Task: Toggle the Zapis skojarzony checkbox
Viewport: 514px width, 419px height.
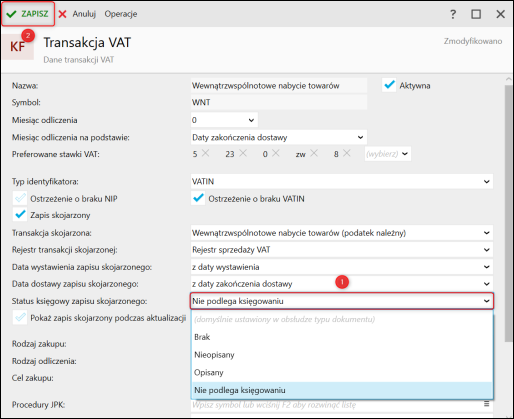Action: pyautogui.click(x=20, y=215)
